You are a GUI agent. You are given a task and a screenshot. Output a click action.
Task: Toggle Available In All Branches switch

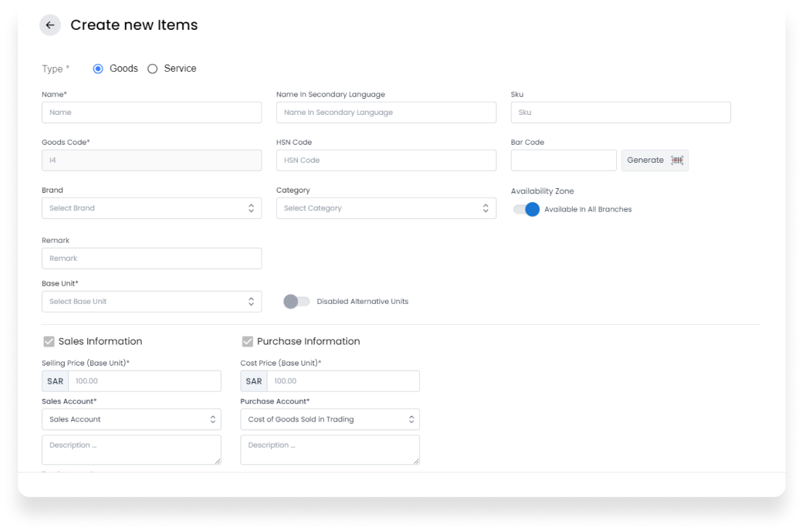tap(526, 209)
